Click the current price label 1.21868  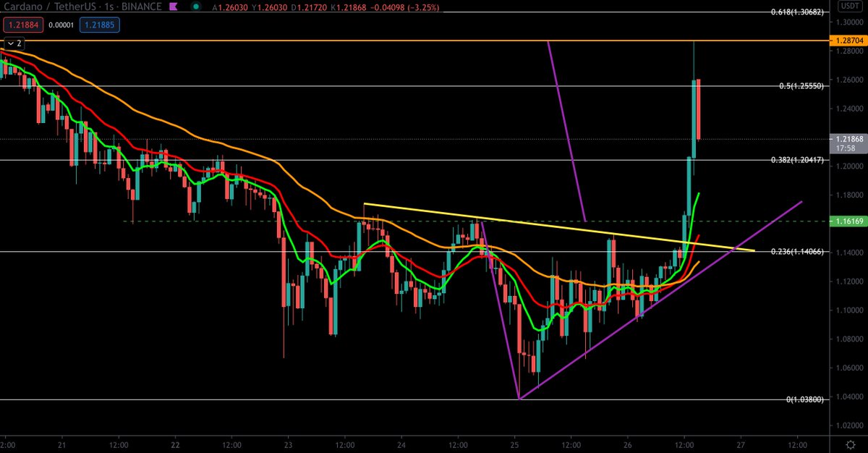(x=847, y=138)
